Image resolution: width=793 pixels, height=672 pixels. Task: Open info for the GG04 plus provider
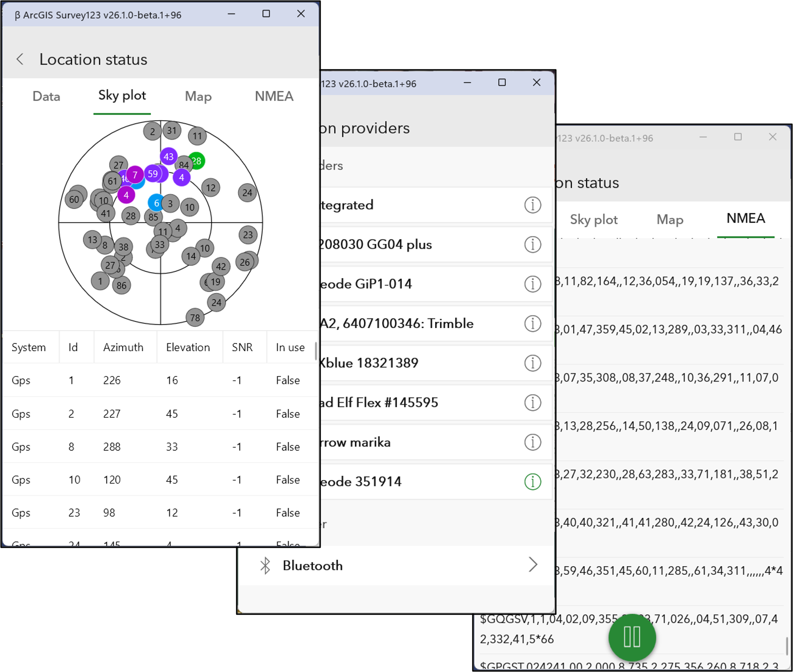pyautogui.click(x=532, y=244)
